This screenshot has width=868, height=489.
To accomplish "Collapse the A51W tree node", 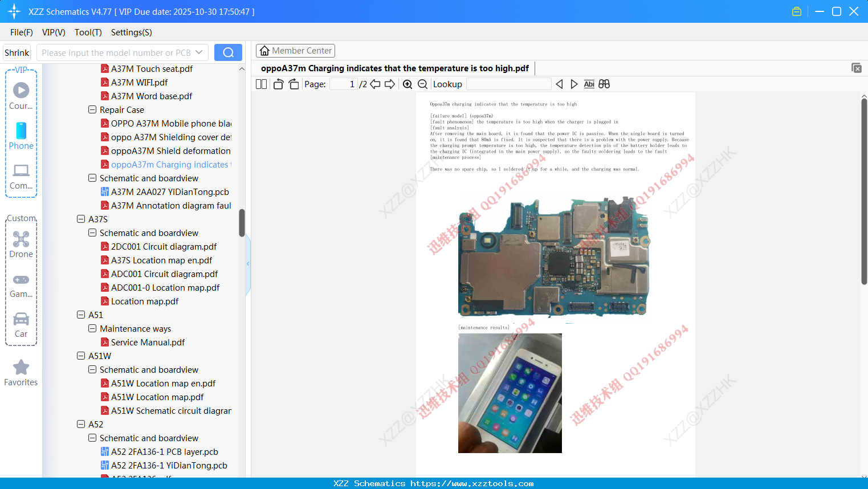I will click(x=81, y=356).
